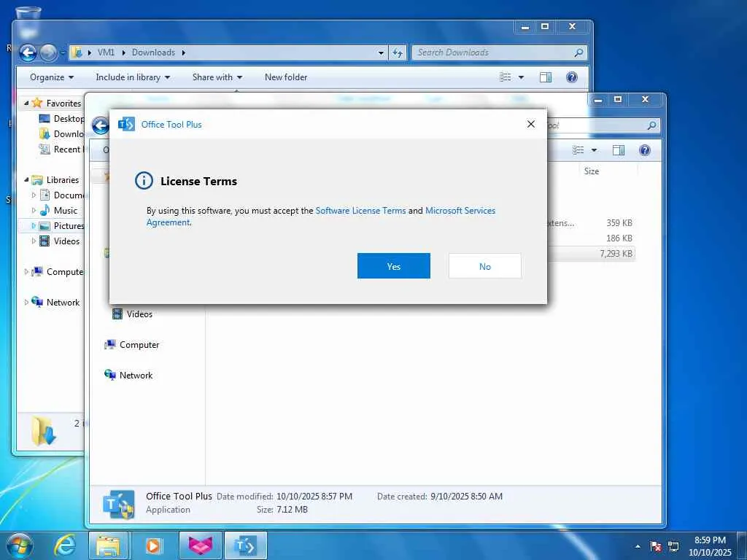Screen dimensions: 747x560
Task: Go back in the front Explorer window
Action: click(x=100, y=125)
